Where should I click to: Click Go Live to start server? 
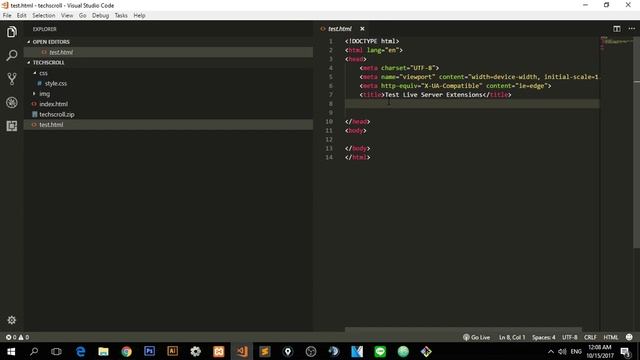(476, 337)
